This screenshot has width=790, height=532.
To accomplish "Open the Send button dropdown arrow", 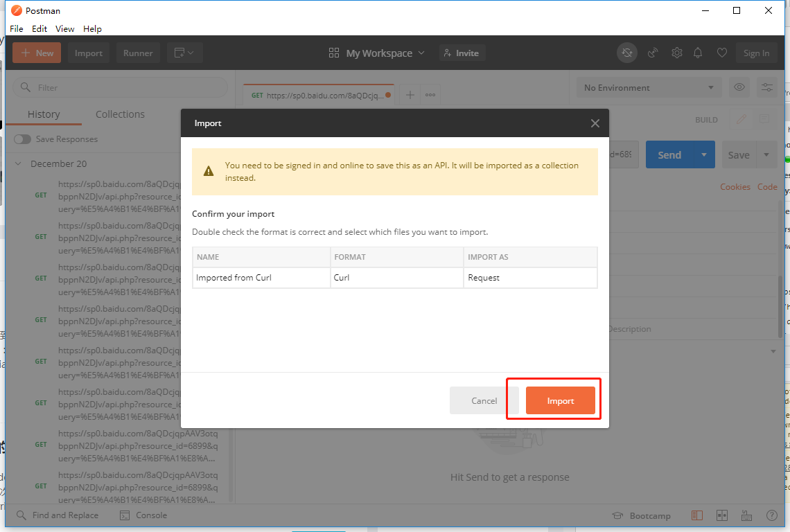I will tap(704, 155).
